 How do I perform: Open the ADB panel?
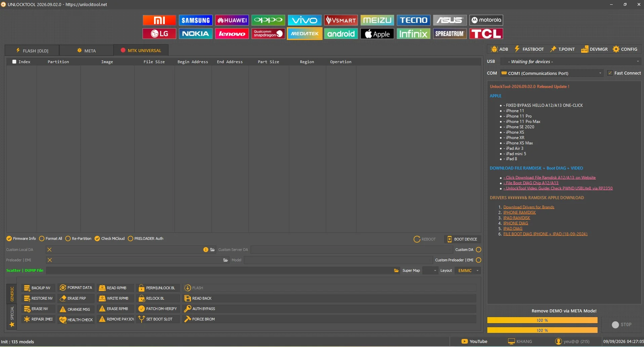499,49
